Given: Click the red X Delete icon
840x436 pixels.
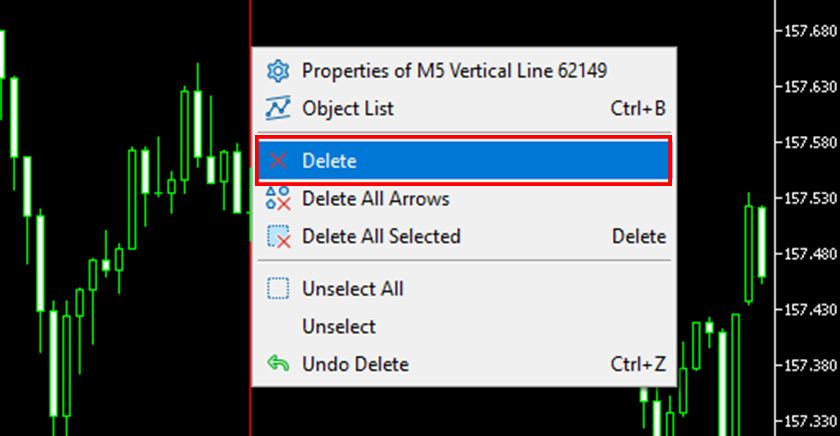Looking at the screenshot, I should tap(279, 161).
